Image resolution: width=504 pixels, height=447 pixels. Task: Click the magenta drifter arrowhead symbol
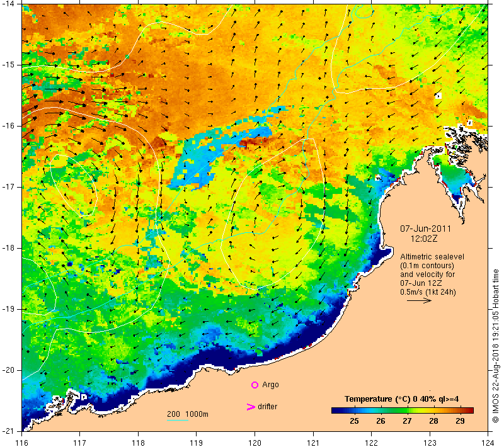tap(251, 407)
